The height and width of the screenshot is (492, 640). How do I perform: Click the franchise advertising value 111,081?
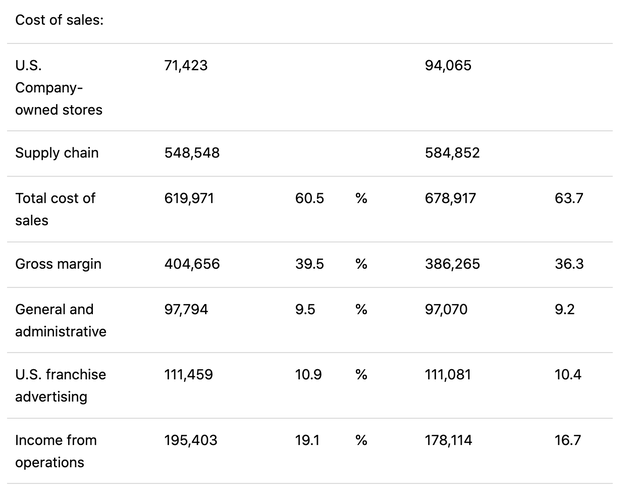click(448, 374)
